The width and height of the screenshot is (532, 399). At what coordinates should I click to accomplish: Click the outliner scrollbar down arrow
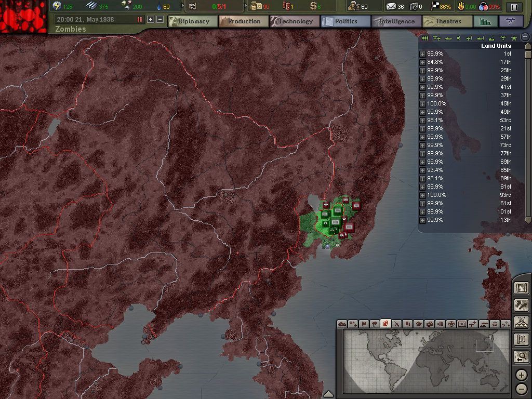coord(528,220)
